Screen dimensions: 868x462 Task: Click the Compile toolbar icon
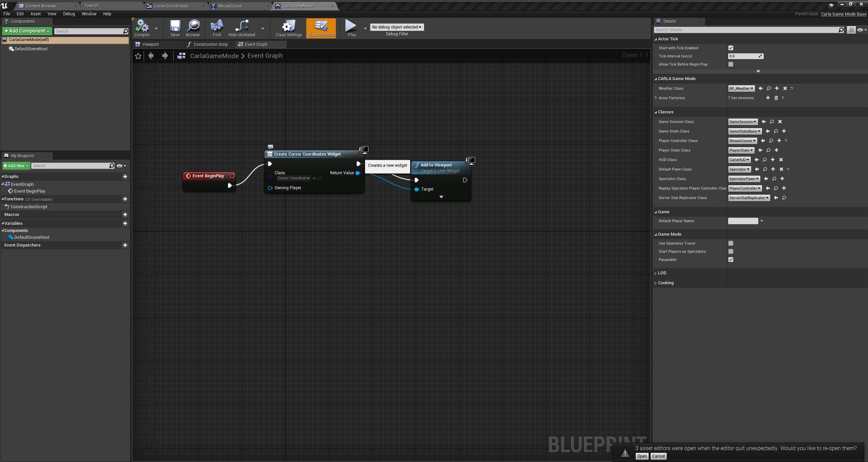click(x=142, y=26)
